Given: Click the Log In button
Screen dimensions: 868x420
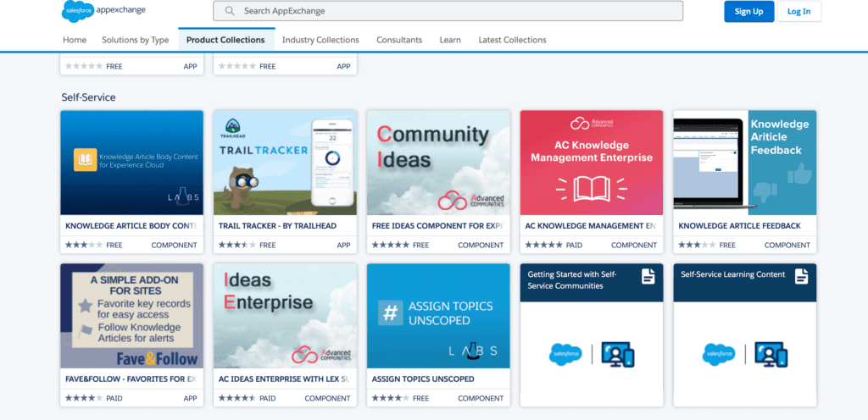Looking at the screenshot, I should [798, 12].
